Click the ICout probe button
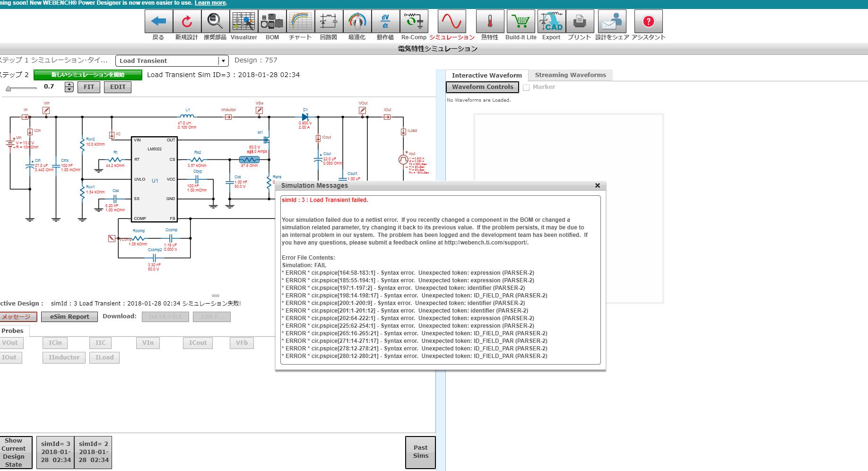The width and height of the screenshot is (868, 471). (198, 343)
